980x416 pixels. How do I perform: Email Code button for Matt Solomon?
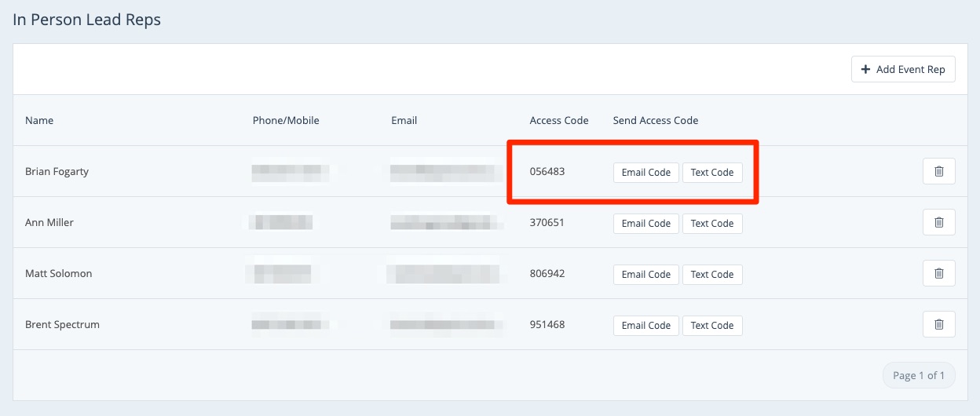(x=645, y=274)
